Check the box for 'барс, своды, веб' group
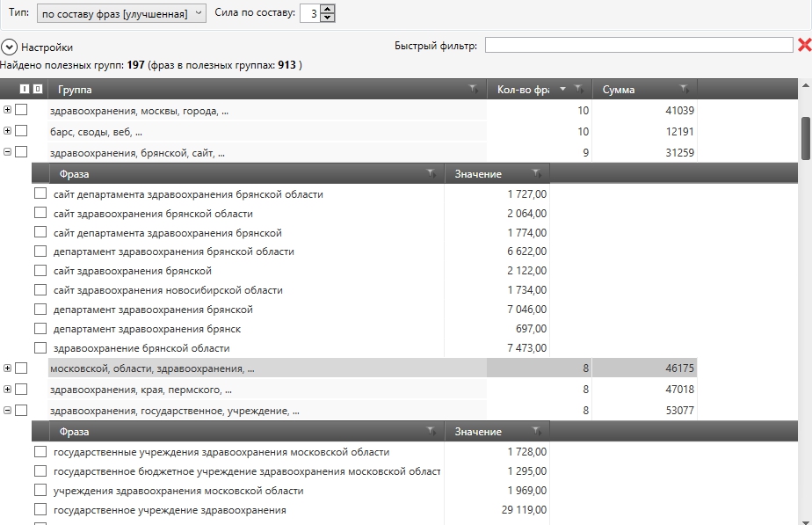This screenshot has height=525, width=812. coord(21,131)
